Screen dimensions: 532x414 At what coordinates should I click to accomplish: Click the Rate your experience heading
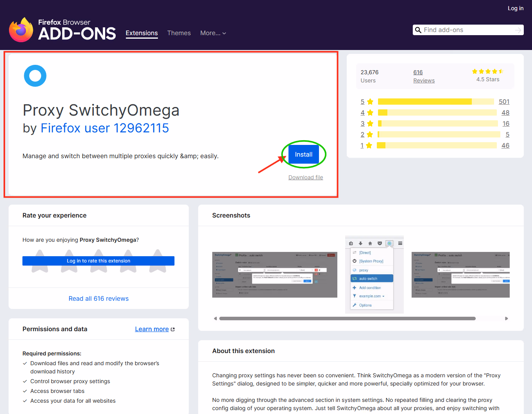click(x=54, y=216)
